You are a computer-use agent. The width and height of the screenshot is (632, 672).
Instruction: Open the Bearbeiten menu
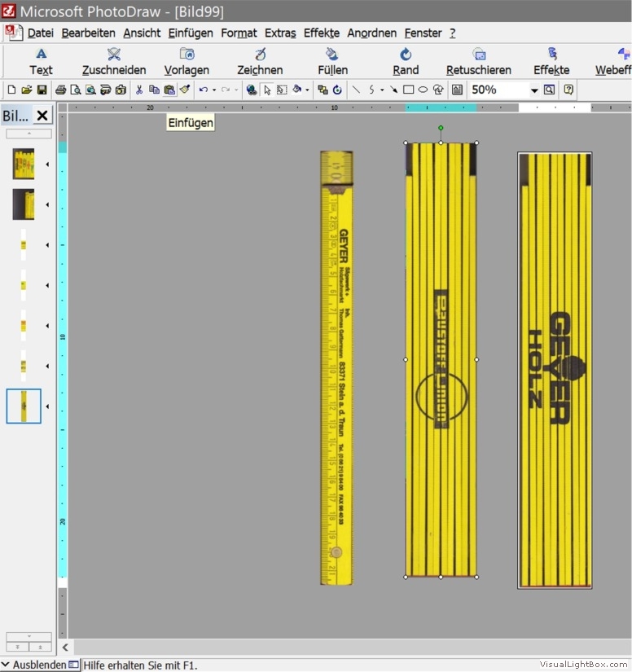[88, 33]
